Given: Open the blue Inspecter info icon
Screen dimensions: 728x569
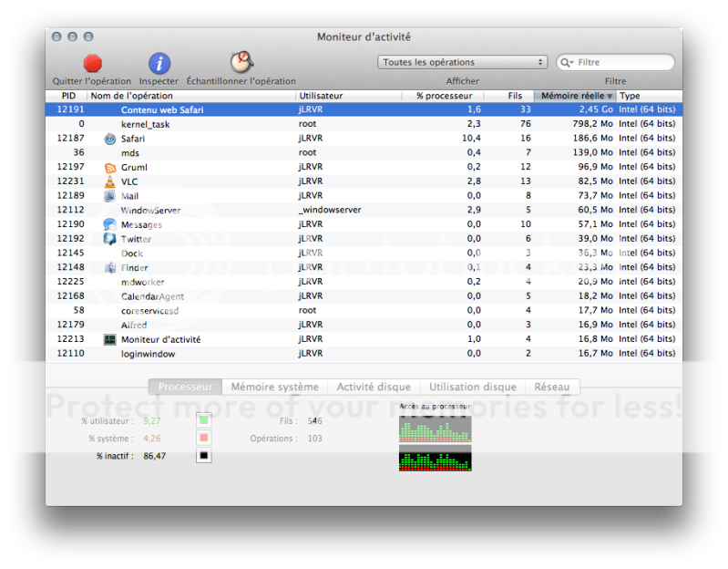Looking at the screenshot, I should pos(159,64).
